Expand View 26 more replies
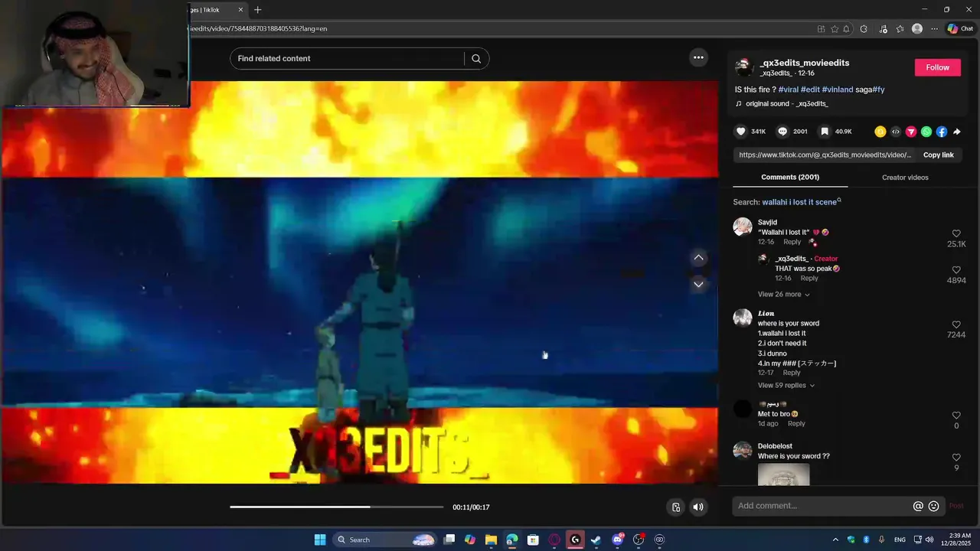Image resolution: width=980 pixels, height=551 pixels. (x=783, y=295)
